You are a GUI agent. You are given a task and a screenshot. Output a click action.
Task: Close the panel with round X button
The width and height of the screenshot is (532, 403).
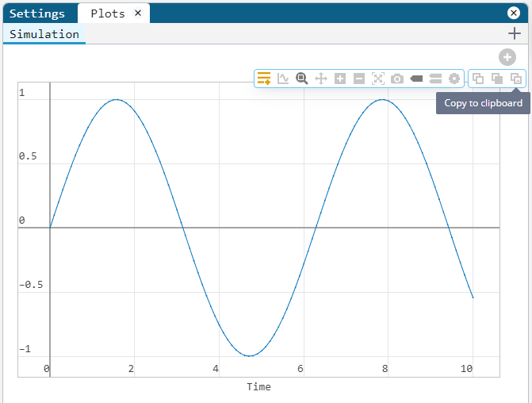click(514, 13)
